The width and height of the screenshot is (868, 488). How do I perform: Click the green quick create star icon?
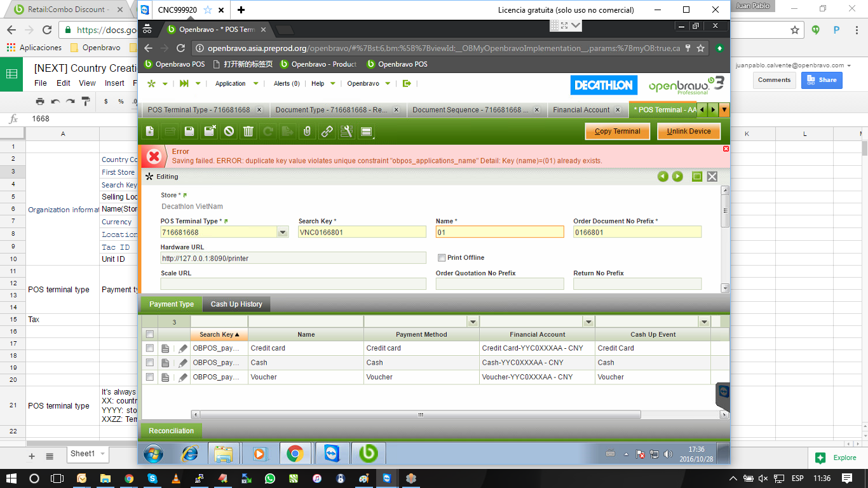[x=151, y=83]
